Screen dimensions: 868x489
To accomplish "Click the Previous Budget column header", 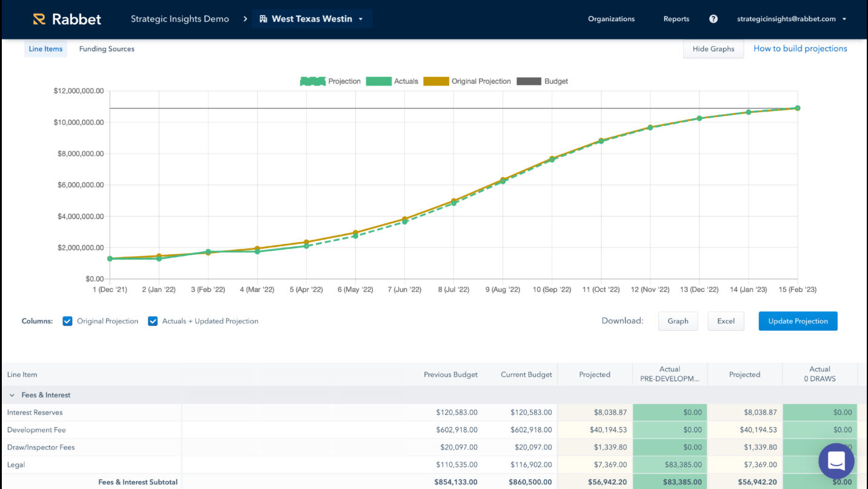I will point(450,375).
